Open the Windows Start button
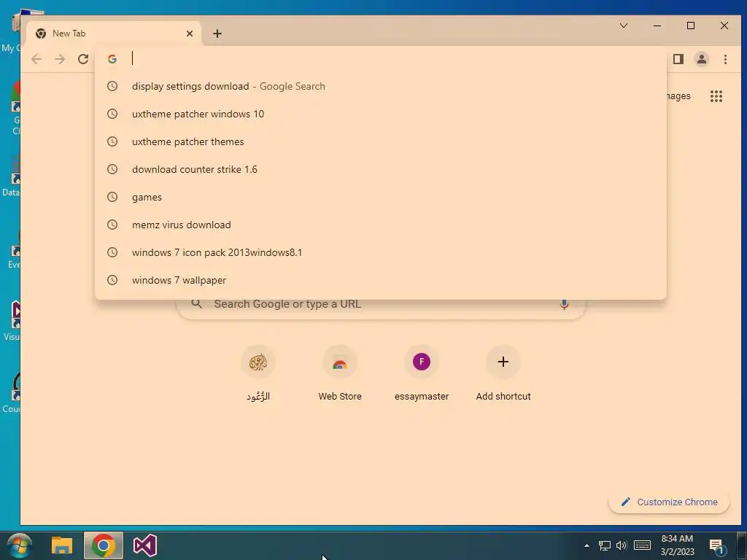 20,545
